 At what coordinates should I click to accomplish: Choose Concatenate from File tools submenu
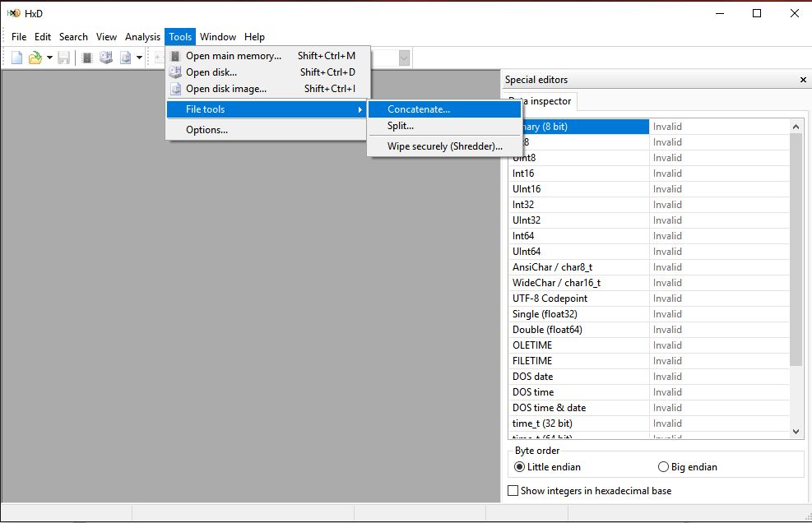click(x=419, y=109)
